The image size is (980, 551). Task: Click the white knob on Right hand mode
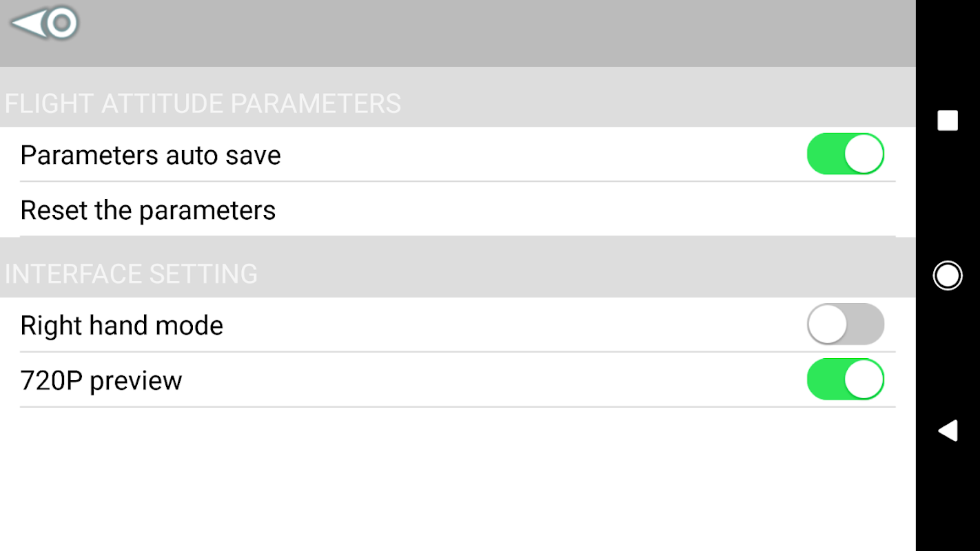click(x=827, y=324)
